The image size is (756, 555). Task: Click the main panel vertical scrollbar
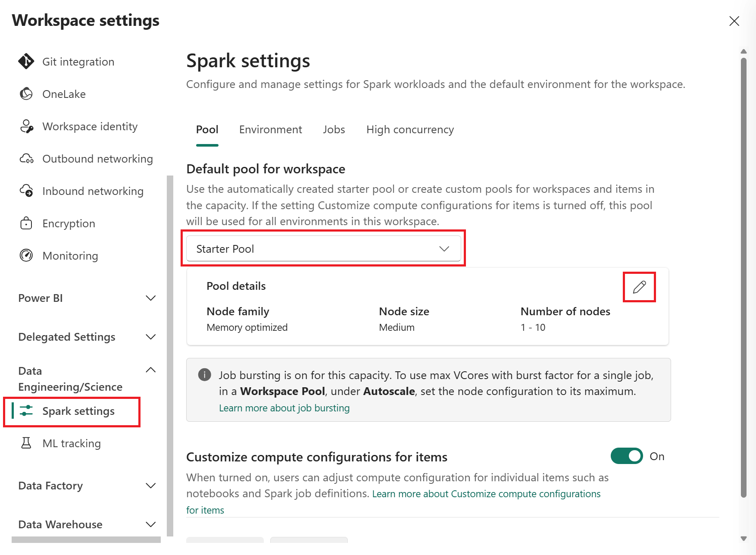click(x=744, y=278)
